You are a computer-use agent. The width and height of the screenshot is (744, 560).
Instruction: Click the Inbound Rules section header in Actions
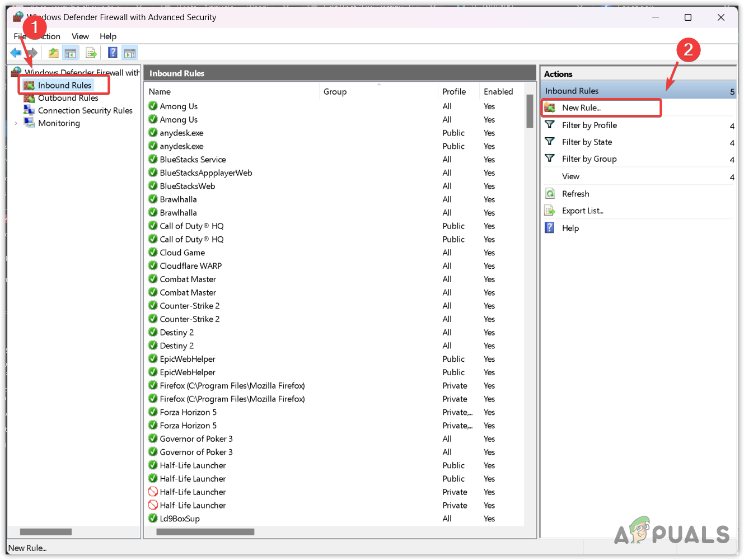click(638, 91)
